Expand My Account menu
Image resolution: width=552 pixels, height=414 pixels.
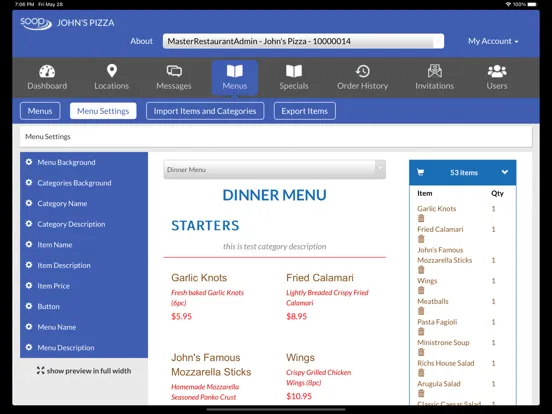[x=493, y=41]
